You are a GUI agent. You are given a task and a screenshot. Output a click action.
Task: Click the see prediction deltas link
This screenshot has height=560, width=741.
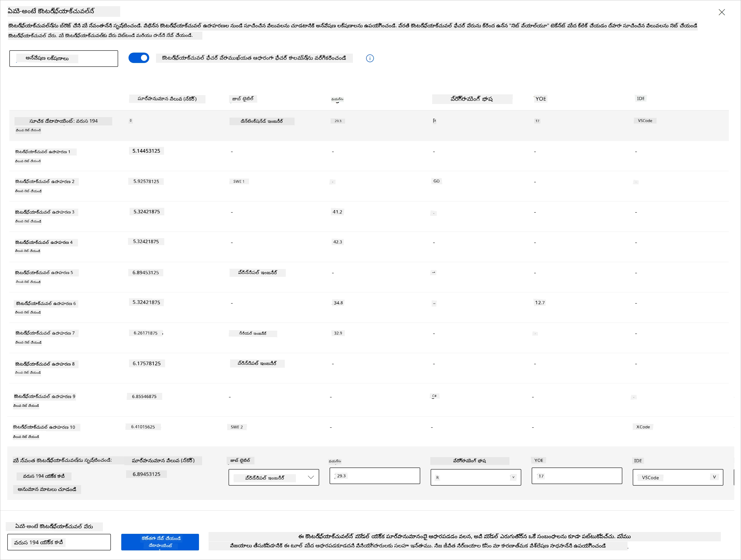click(47, 490)
